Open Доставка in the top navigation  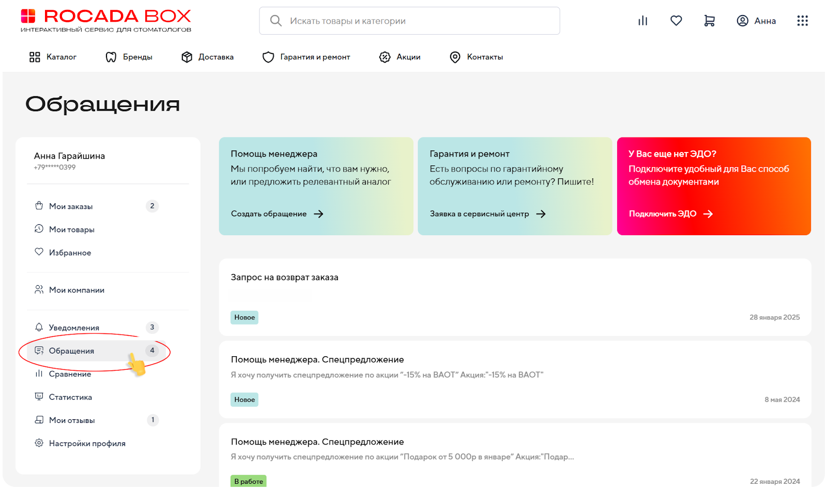point(216,57)
